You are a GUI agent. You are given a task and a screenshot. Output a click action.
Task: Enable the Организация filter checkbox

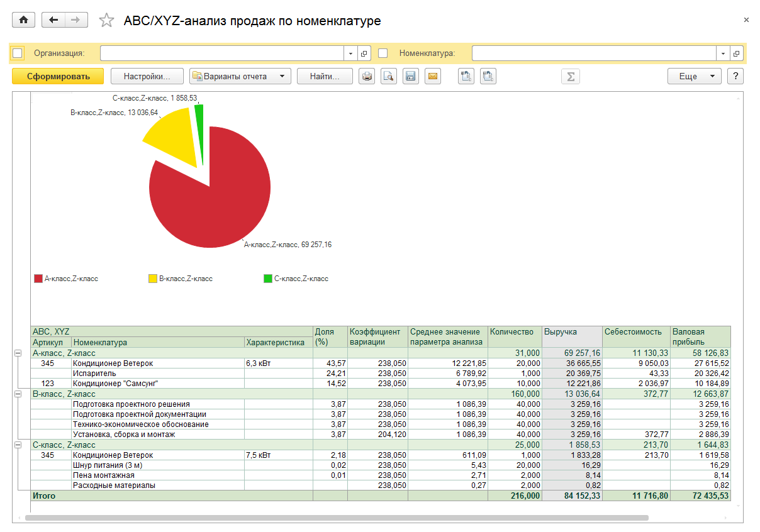coord(18,53)
